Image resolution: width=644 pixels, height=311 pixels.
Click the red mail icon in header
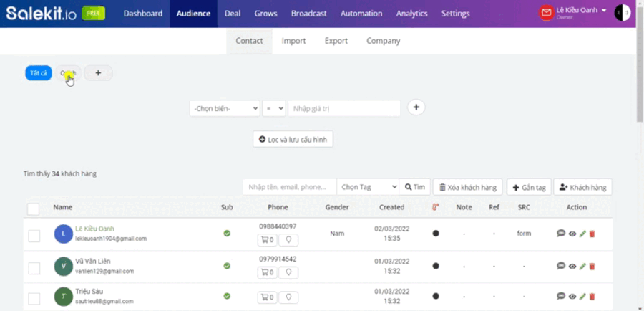(546, 13)
